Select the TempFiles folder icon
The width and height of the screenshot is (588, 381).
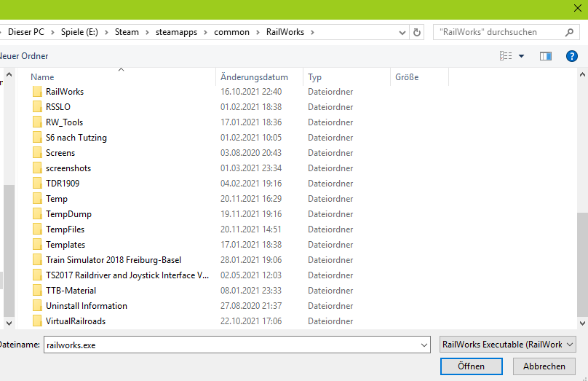[37, 229]
